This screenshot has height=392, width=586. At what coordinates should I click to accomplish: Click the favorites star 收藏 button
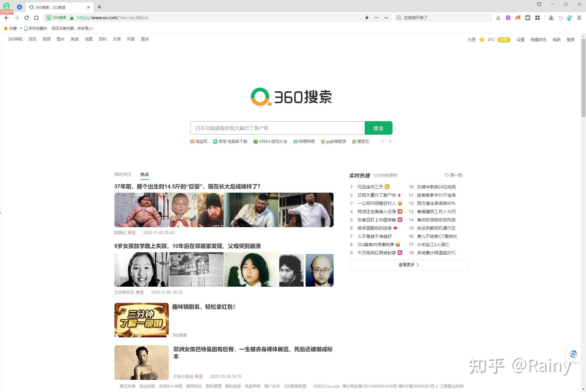point(10,28)
